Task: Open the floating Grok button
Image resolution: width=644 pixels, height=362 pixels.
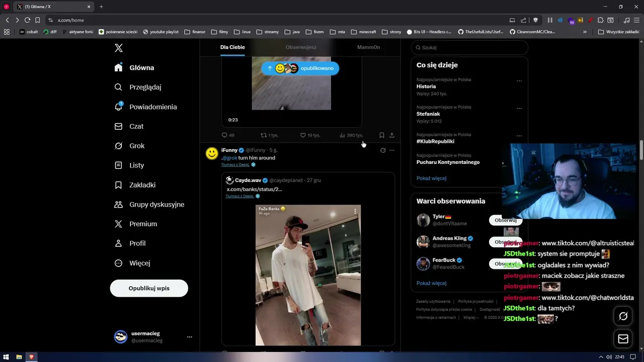Action: point(623,316)
